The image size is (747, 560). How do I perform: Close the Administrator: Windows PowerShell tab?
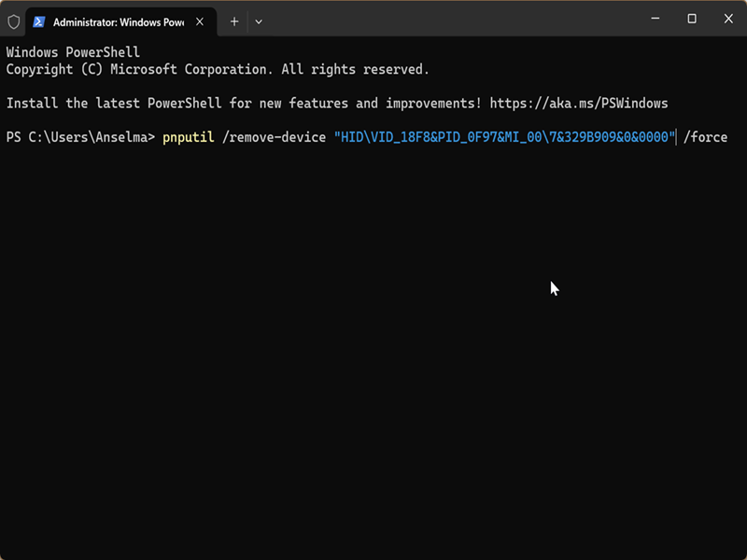pos(198,21)
